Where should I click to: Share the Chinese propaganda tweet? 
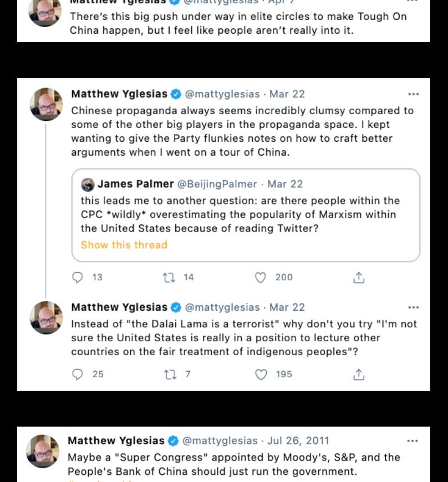pos(359,277)
